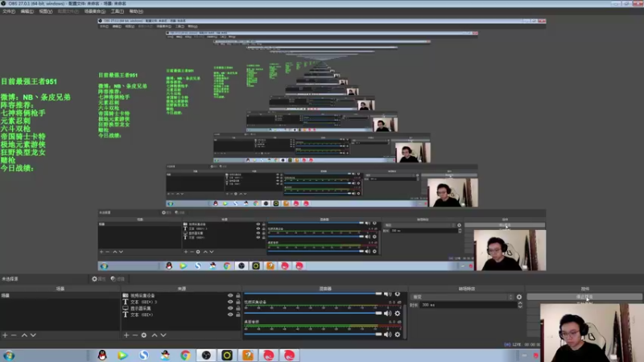Add a source with the plus icon in the main Sources dock

pyautogui.click(x=126, y=335)
